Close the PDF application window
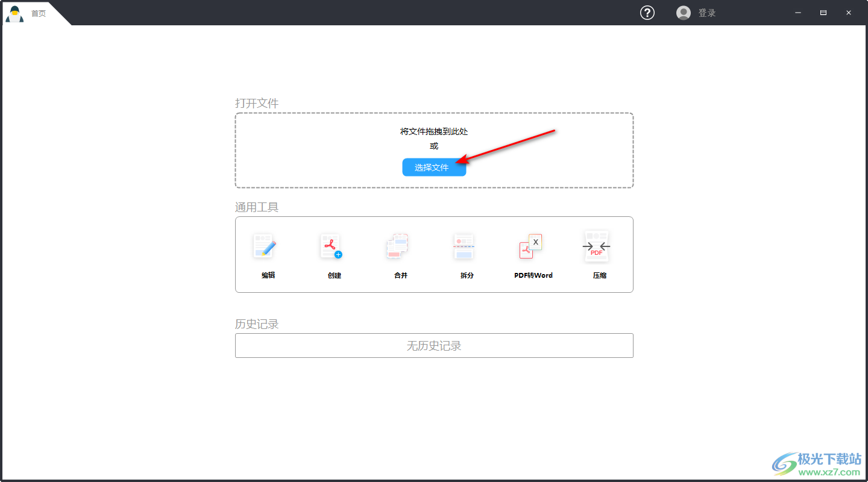Viewport: 868px width, 482px height. (x=849, y=13)
